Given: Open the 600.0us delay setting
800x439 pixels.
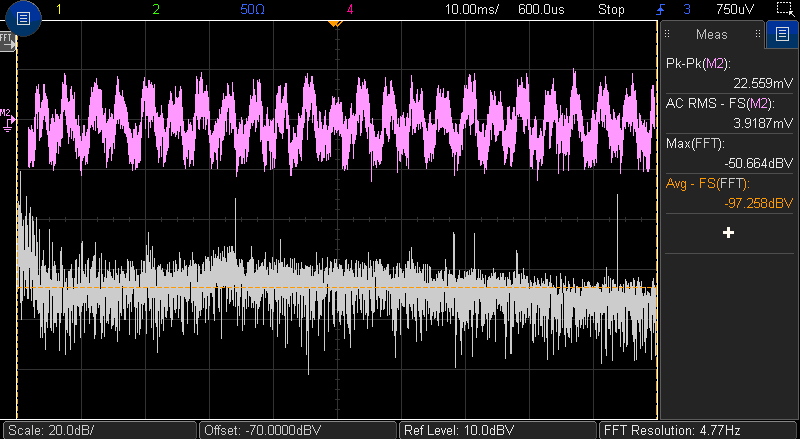Looking at the screenshot, I should coord(541,9).
